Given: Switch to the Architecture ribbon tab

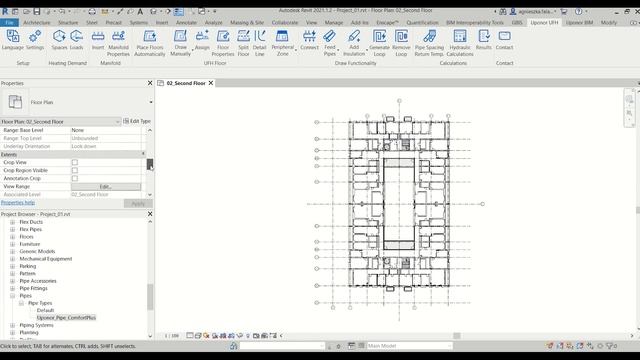Looking at the screenshot, I should (x=37, y=22).
